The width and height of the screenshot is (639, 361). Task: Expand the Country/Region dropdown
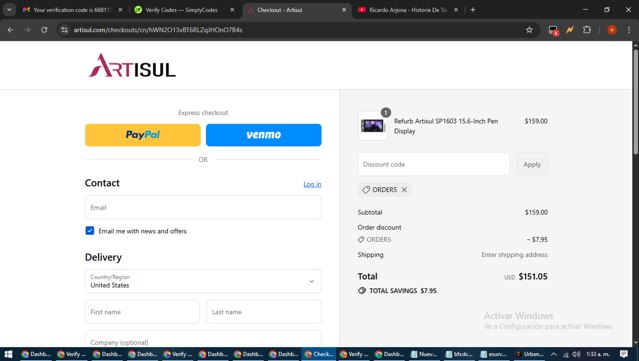pos(203,281)
